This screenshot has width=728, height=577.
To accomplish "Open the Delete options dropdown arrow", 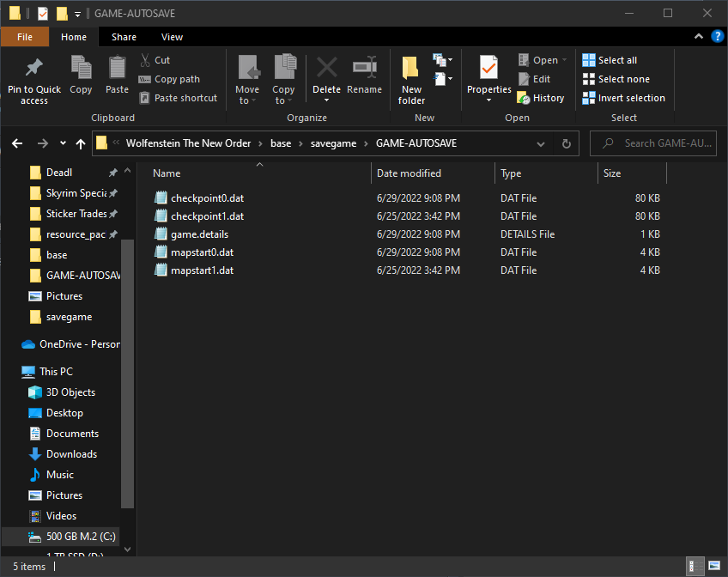I will 326,100.
